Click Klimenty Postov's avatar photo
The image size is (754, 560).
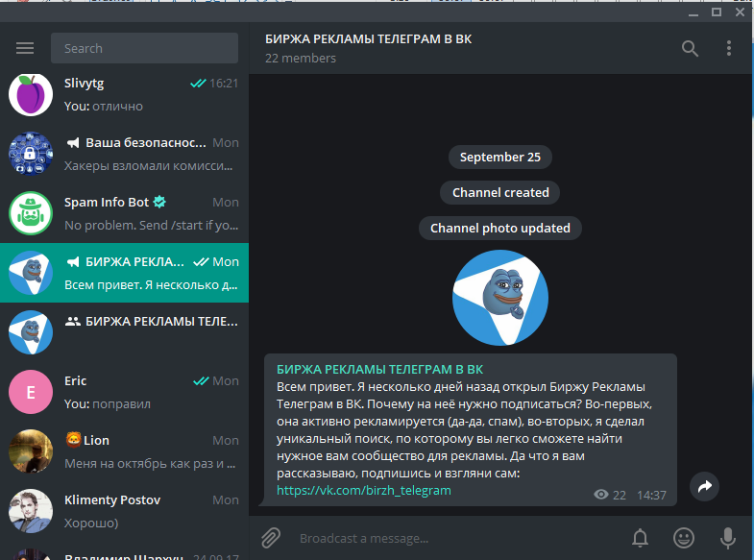coord(31,511)
